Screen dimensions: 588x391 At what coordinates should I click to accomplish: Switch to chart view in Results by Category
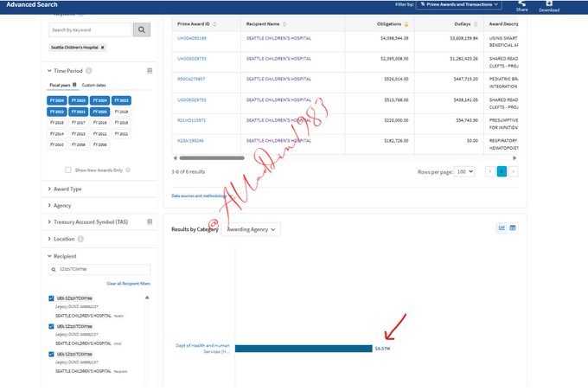click(x=502, y=228)
